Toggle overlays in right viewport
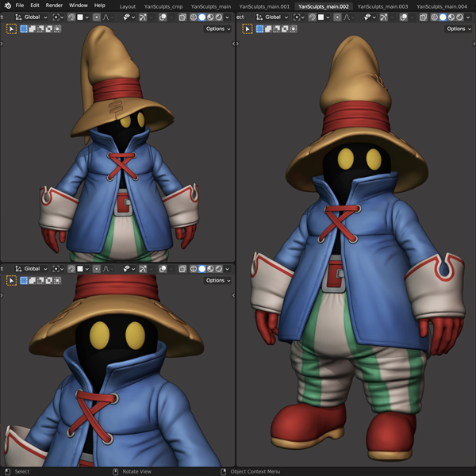The width and height of the screenshot is (476, 476). click(404, 17)
